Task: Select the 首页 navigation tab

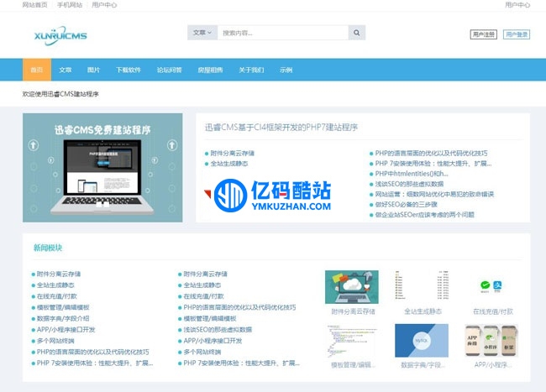Action: [37, 70]
